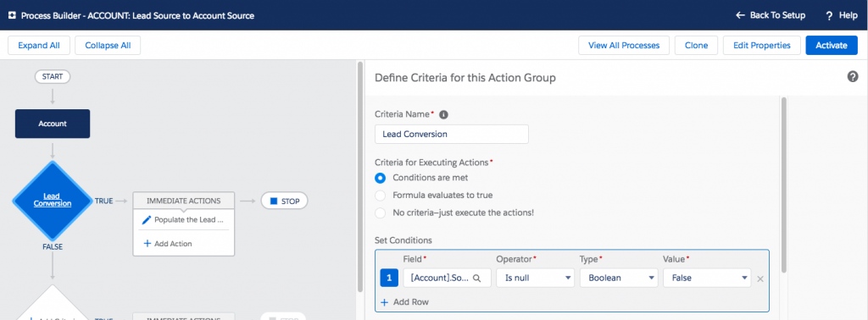The height and width of the screenshot is (320, 868).
Task: Select Formula evaluates to true radio
Action: [x=380, y=195]
